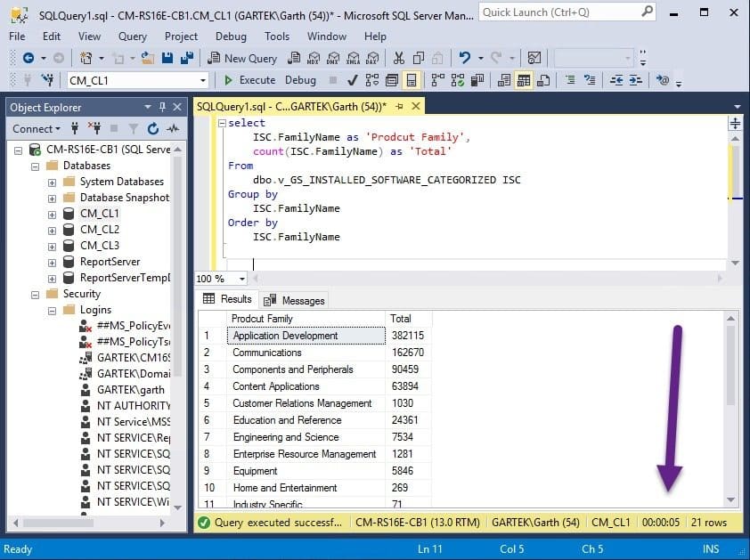This screenshot has width=750, height=560.
Task: Expand the CM_CL2 database node
Action: (x=52, y=230)
